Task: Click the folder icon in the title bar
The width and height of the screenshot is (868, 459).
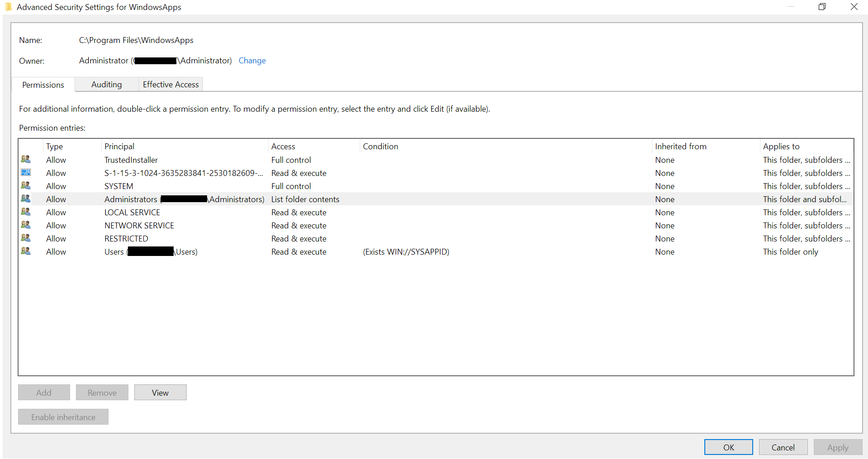Action: 8,7
